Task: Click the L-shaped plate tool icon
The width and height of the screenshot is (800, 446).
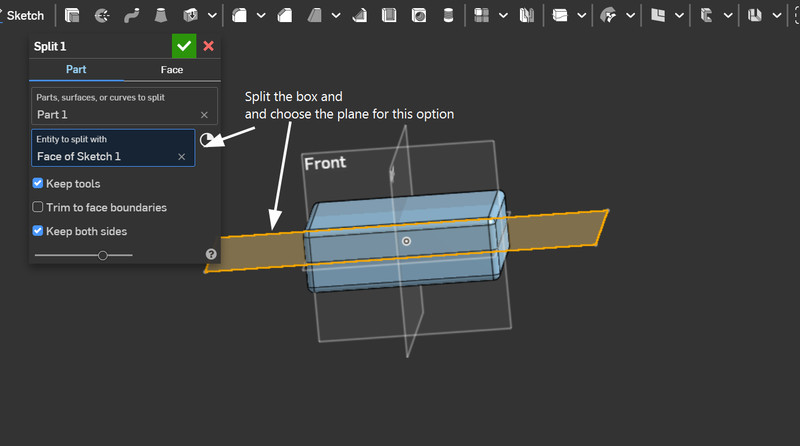Action: [658, 16]
